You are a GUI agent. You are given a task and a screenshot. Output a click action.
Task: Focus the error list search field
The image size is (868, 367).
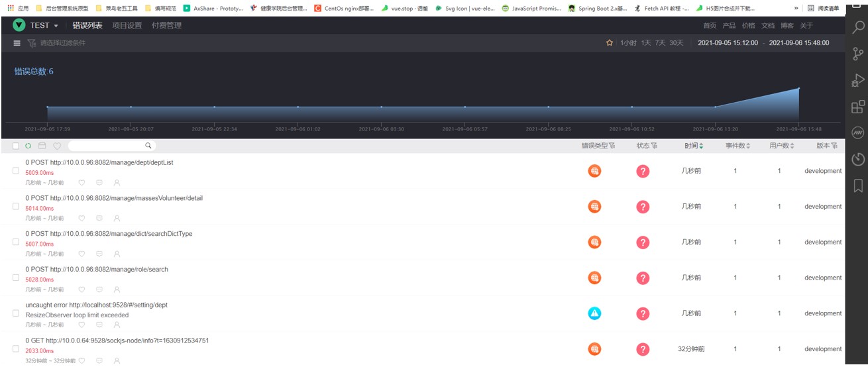[x=111, y=146]
